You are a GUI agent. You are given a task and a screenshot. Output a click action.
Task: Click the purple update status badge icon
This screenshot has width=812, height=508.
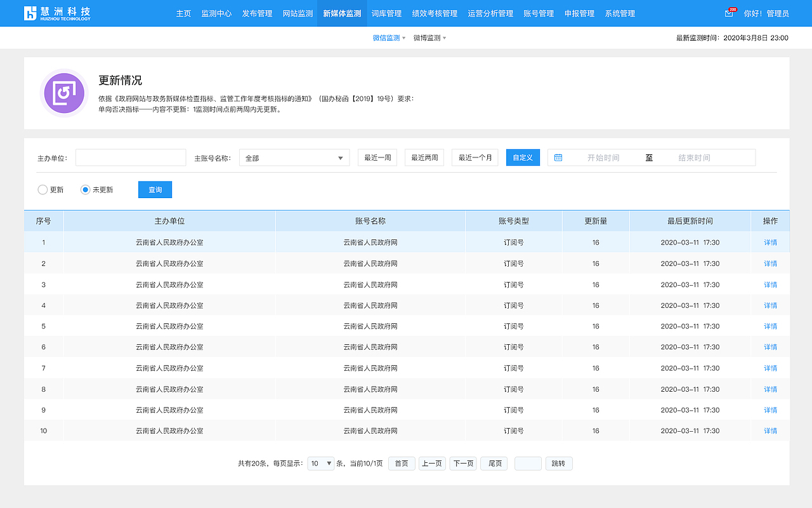point(63,93)
